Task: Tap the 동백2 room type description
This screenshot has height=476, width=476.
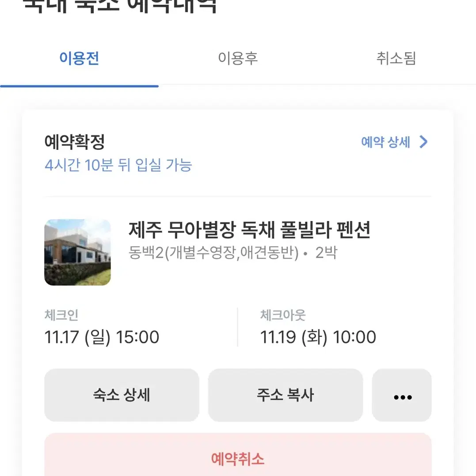Action: pos(213,252)
